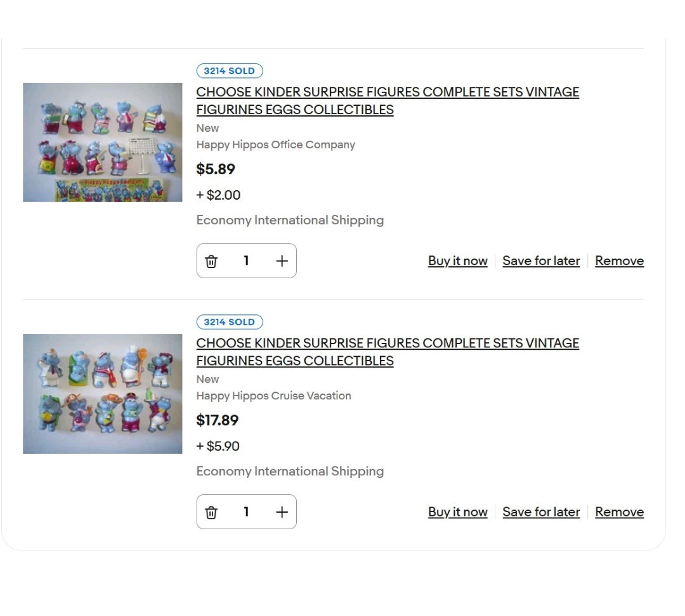
Task: Remove the Happy Hippos Cruise Vacation item
Action: click(x=619, y=512)
